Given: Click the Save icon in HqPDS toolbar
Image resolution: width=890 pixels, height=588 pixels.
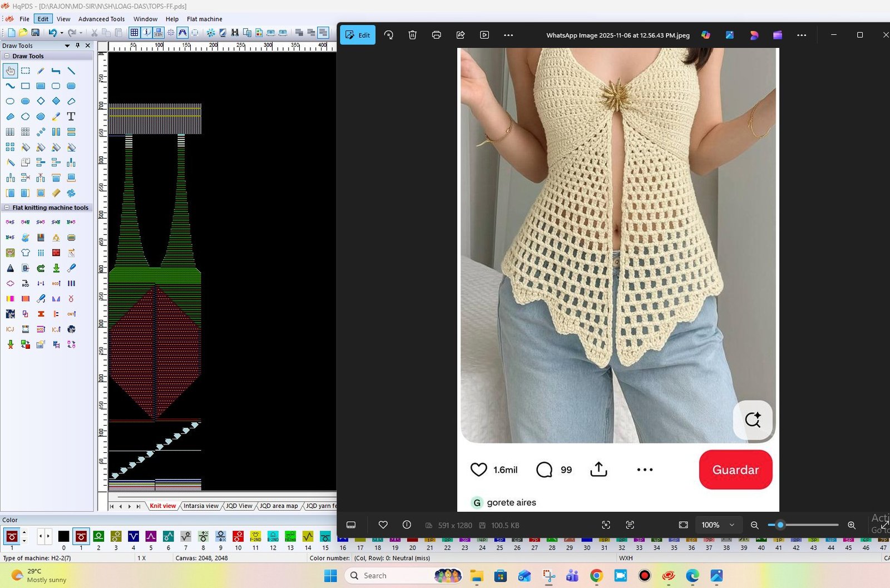Looking at the screenshot, I should [36, 33].
